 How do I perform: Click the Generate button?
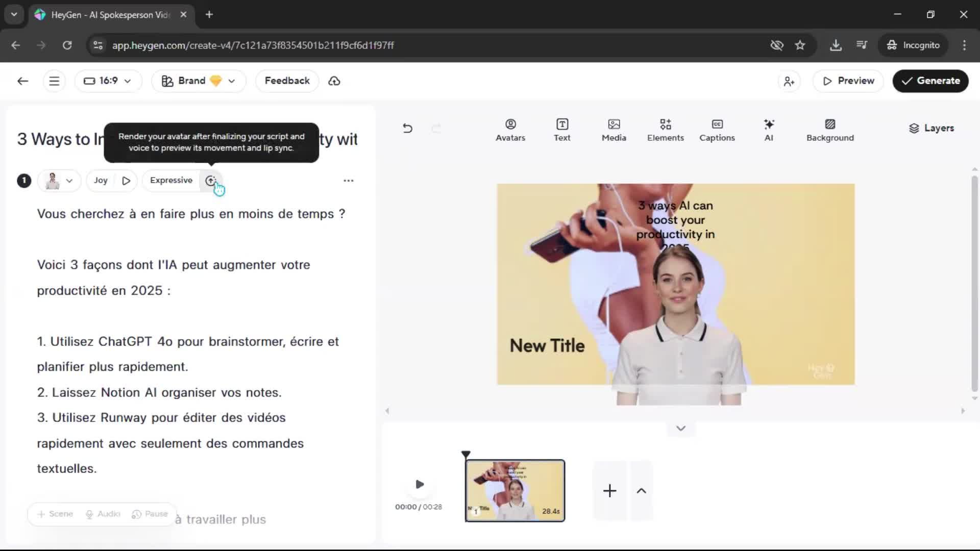930,81
